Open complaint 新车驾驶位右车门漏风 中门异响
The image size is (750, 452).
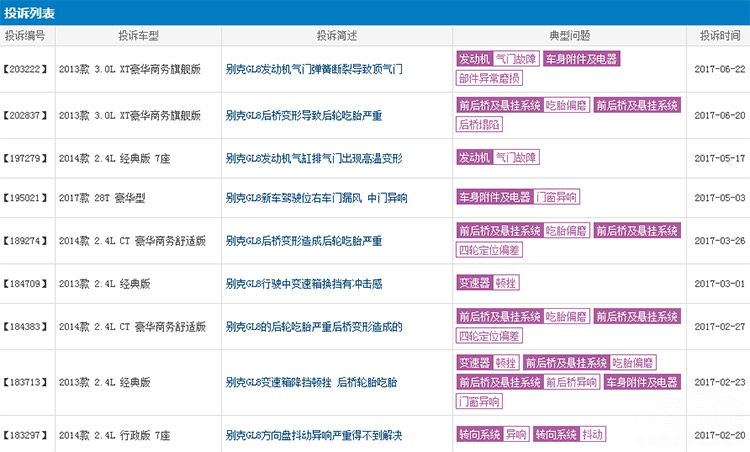pos(316,198)
